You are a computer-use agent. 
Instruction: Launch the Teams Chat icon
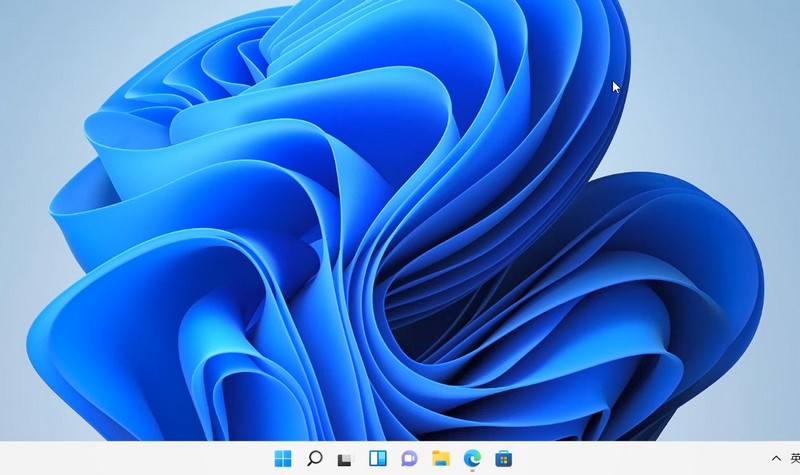409,458
